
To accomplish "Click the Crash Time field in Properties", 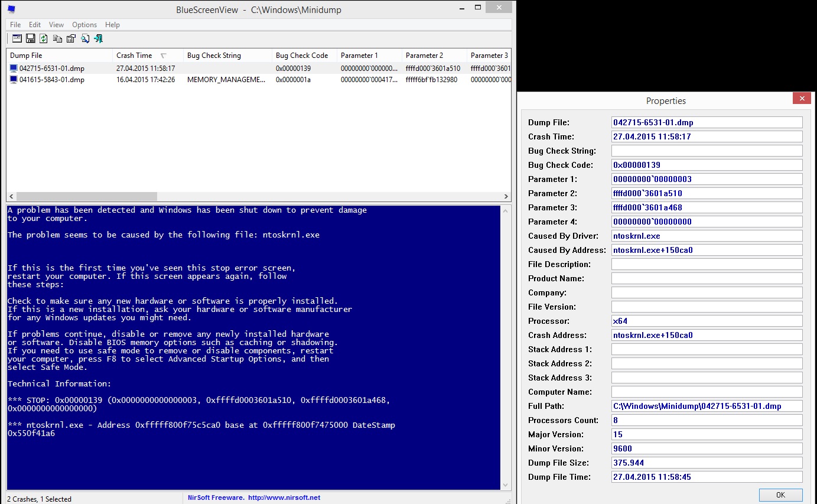I will click(x=707, y=136).
